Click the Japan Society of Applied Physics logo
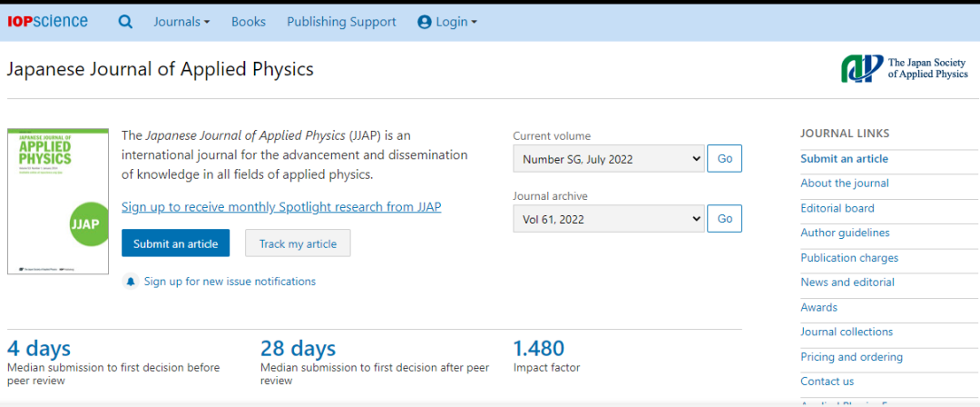 click(905, 68)
